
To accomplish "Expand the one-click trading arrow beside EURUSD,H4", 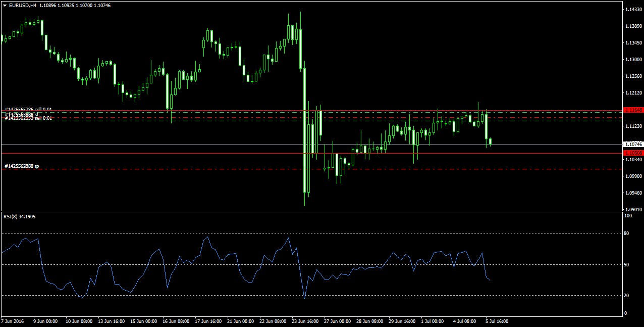I will (5, 5).
